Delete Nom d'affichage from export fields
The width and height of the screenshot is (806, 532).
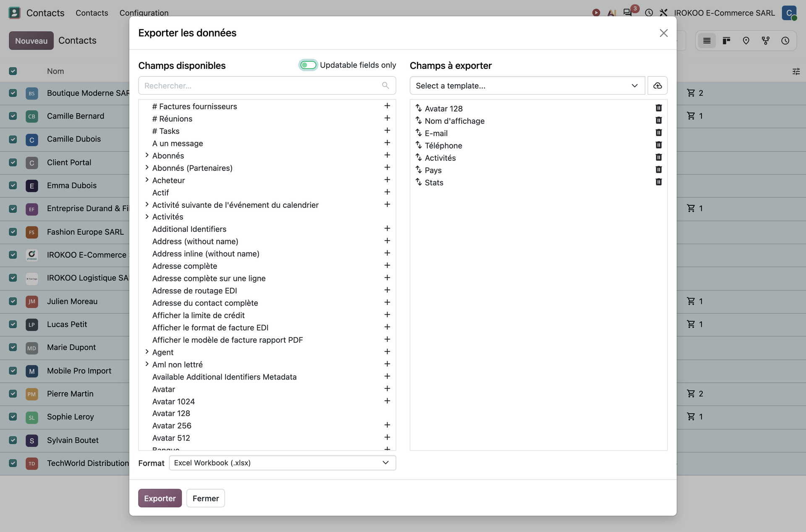[x=658, y=121]
